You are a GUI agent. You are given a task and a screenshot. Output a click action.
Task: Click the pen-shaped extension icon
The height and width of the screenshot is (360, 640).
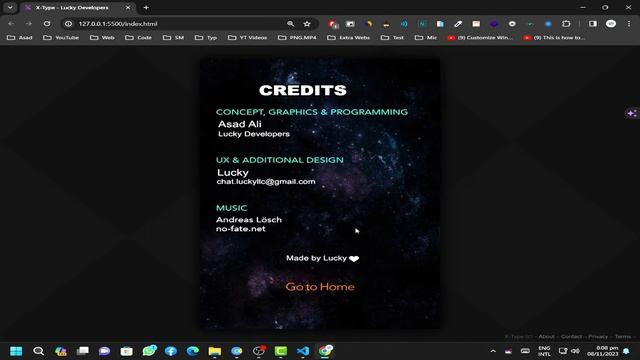458,24
